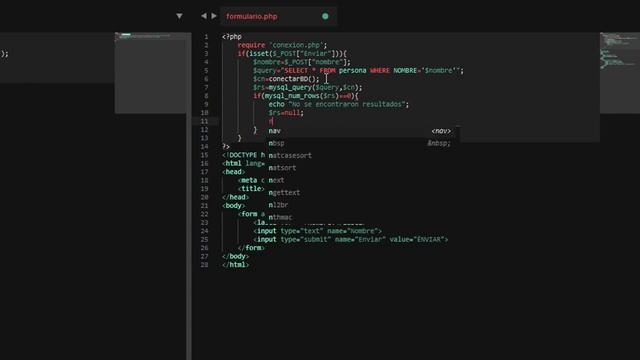
Task: Click the mysql_num_rows if statement
Action: 306,96
